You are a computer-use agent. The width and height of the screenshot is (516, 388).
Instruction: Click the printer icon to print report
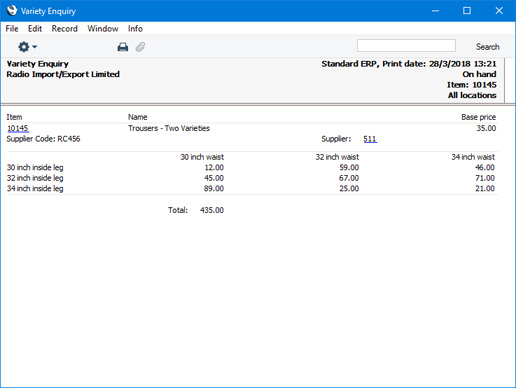pyautogui.click(x=123, y=47)
